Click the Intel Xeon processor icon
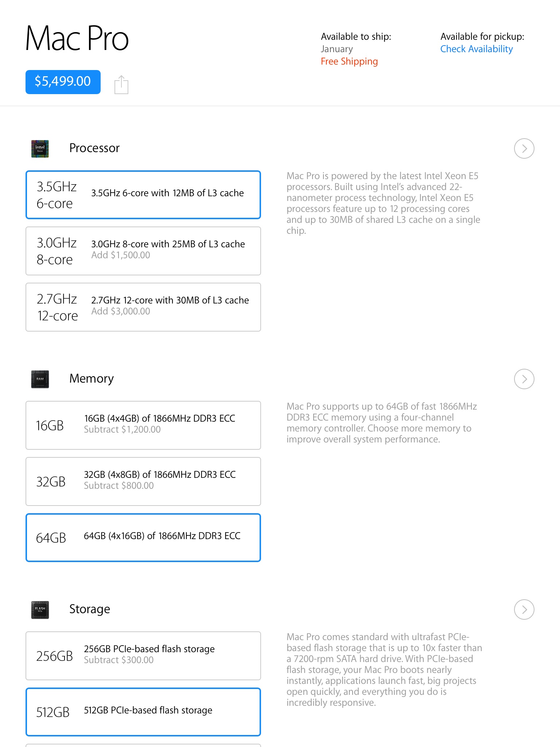The height and width of the screenshot is (747, 560). 40,149
